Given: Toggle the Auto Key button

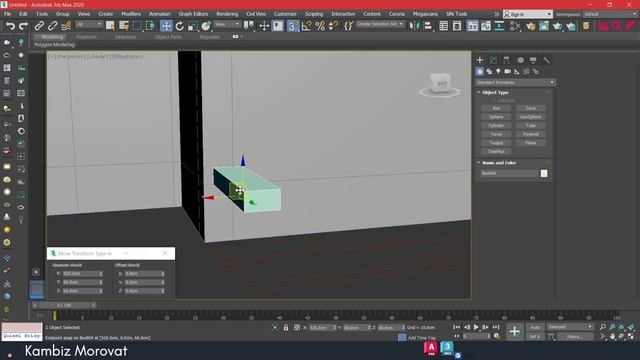Looking at the screenshot, I should 535,327.
